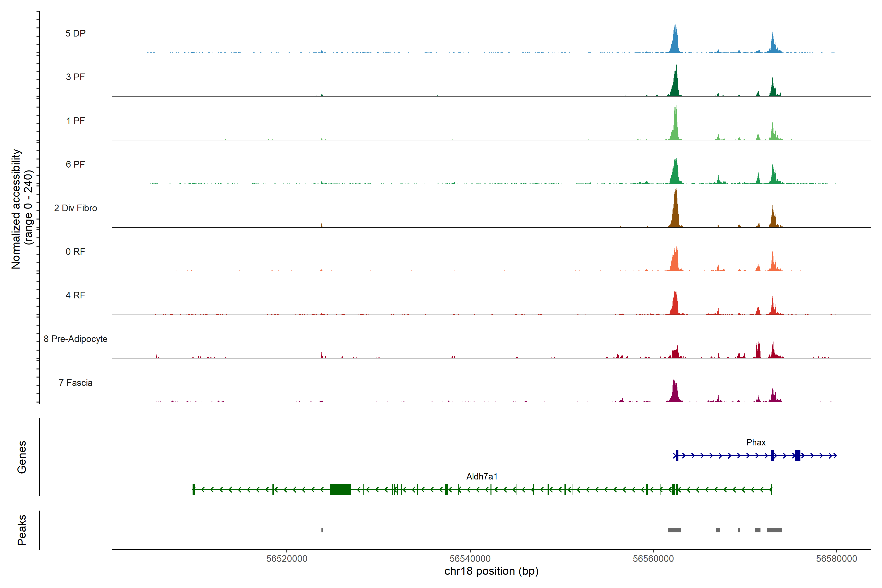
Task: Click the chr18 position (bp) axis title
Action: click(x=491, y=571)
